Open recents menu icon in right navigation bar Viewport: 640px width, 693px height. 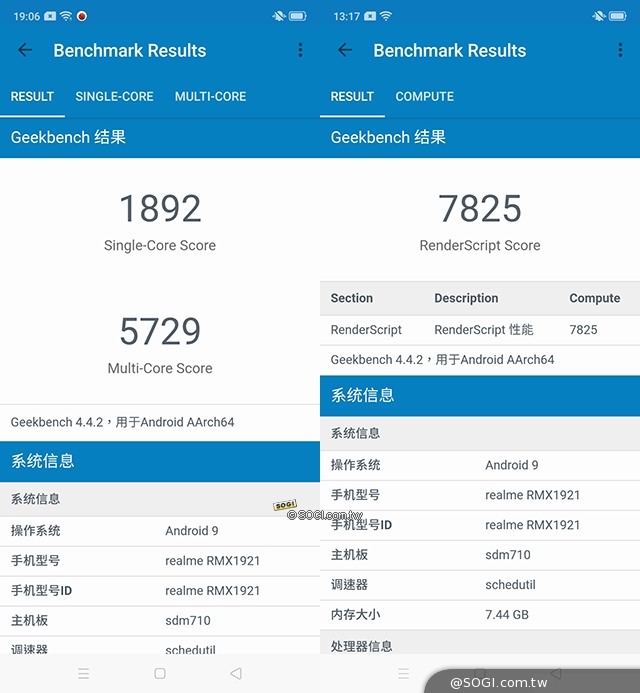coord(404,674)
